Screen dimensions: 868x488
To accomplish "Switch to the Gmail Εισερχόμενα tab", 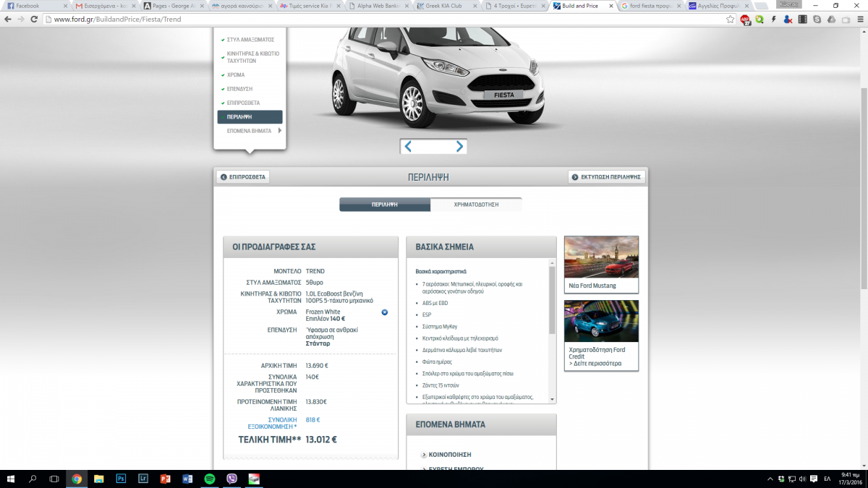I will point(103,5).
